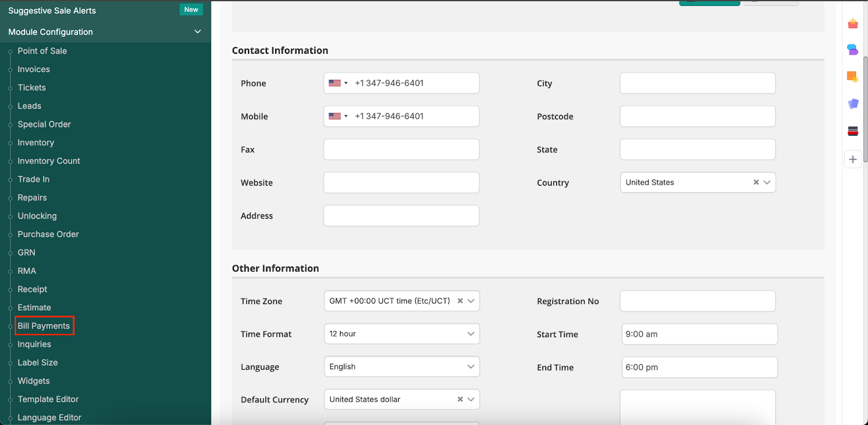The height and width of the screenshot is (425, 868).
Task: Focus the State input field
Action: (698, 149)
